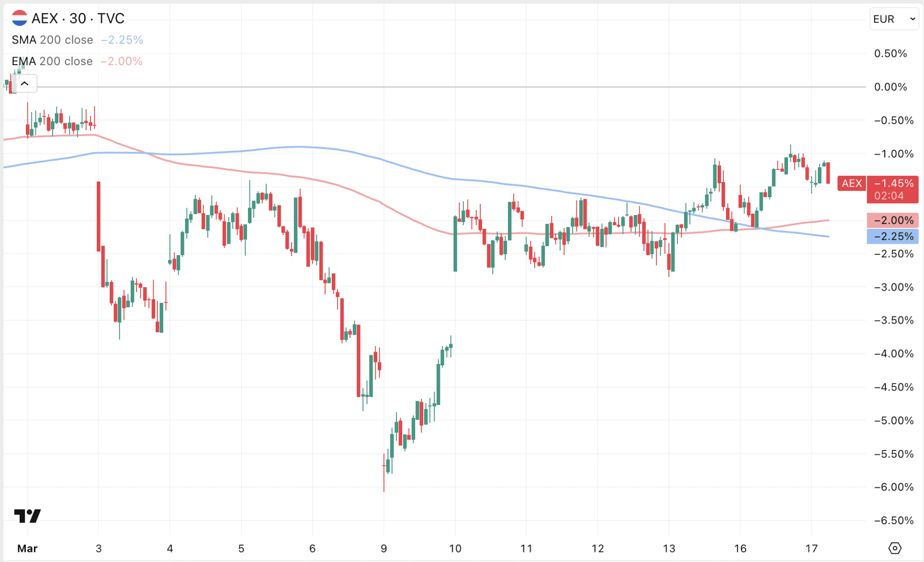
Task: Click the pink -2.00% EMA axis label
Action: pos(893,220)
